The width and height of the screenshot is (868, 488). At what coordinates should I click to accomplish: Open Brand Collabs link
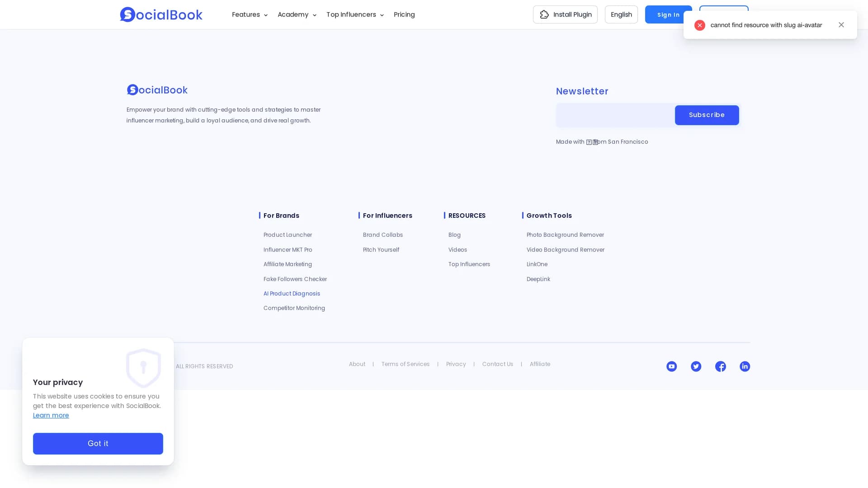(x=383, y=235)
